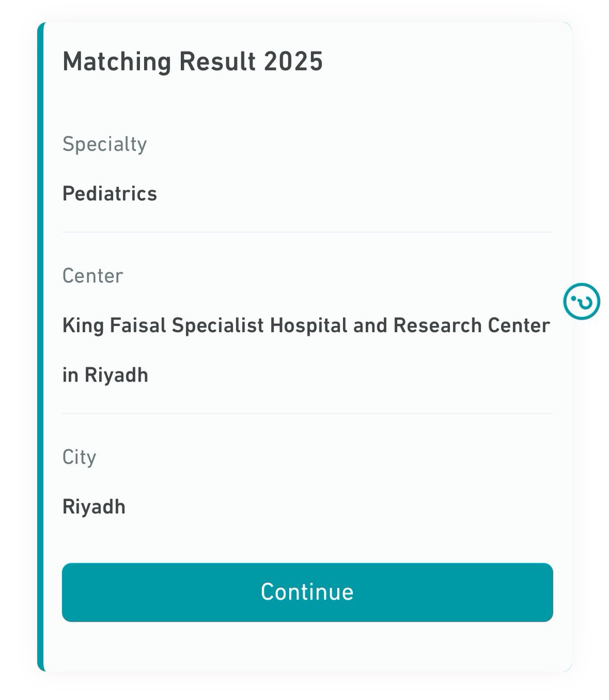
Task: Select the Pediatrics specialty value
Action: 110,194
